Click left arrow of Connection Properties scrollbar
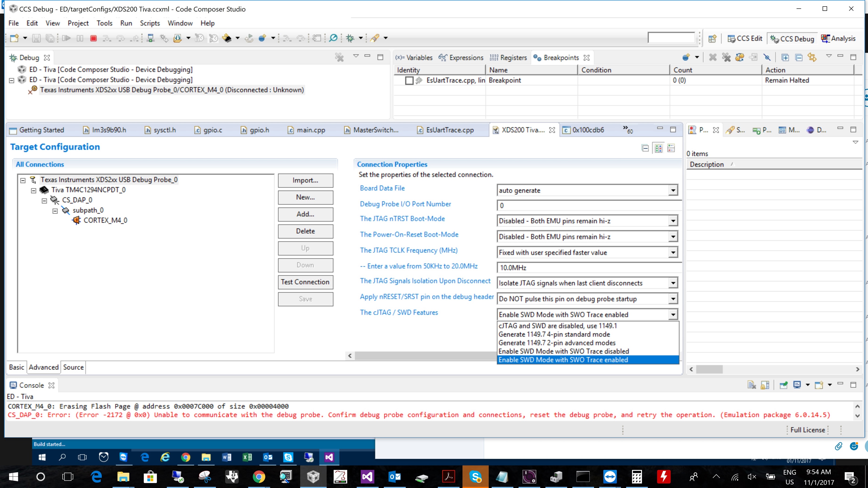Image resolution: width=868 pixels, height=488 pixels. click(350, 356)
